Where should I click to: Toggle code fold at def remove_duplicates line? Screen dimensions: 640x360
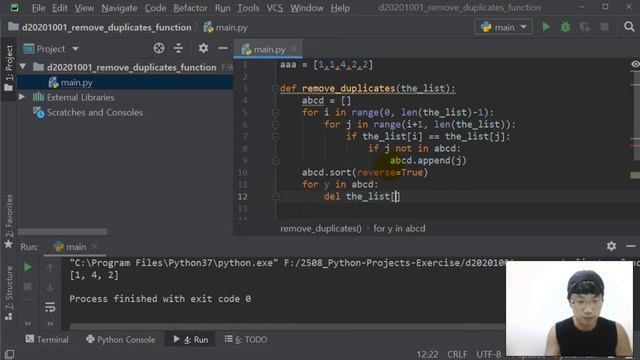276,89
